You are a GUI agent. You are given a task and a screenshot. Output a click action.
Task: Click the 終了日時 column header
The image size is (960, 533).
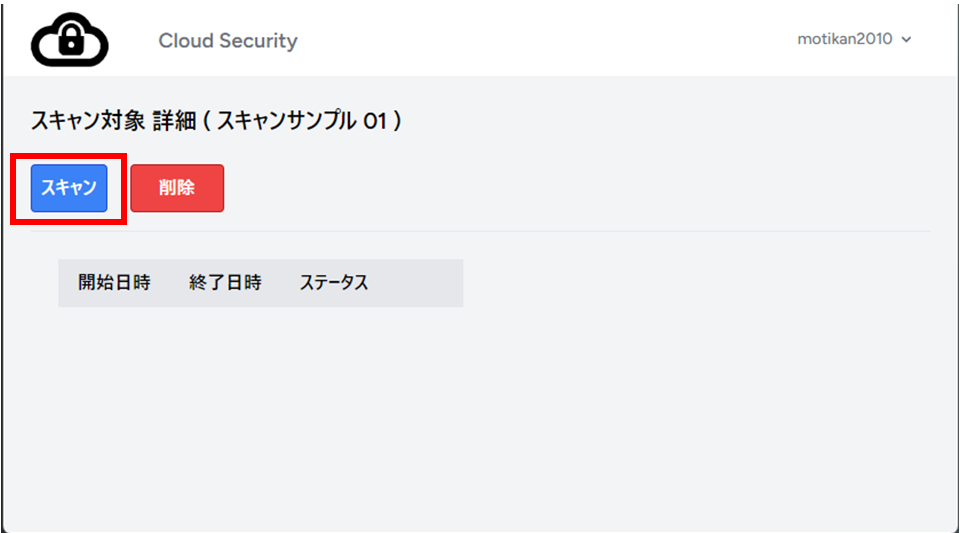[225, 283]
